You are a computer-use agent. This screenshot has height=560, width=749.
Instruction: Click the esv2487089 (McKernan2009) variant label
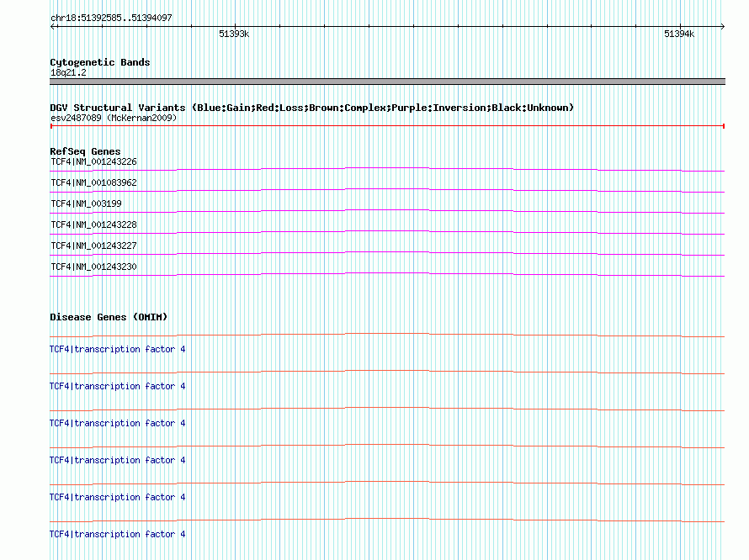click(114, 118)
